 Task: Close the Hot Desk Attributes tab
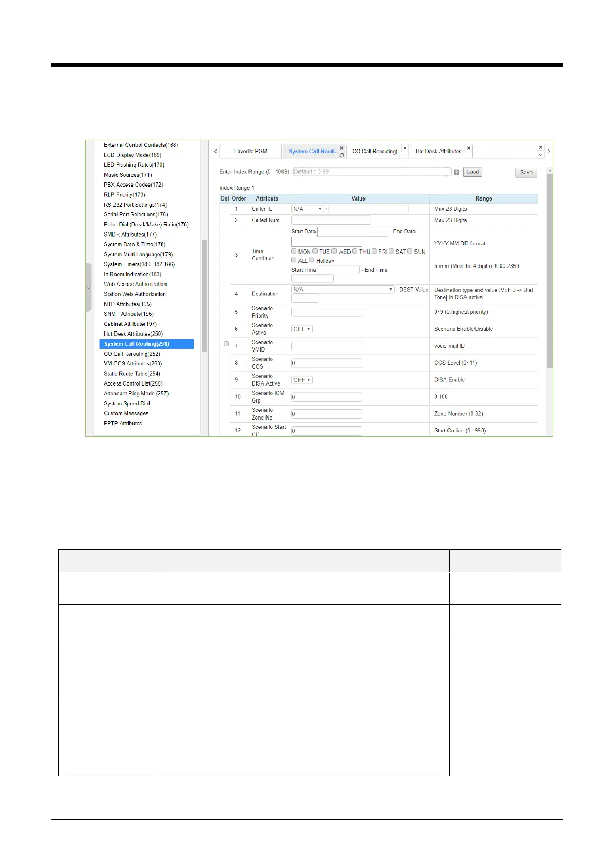pos(469,148)
